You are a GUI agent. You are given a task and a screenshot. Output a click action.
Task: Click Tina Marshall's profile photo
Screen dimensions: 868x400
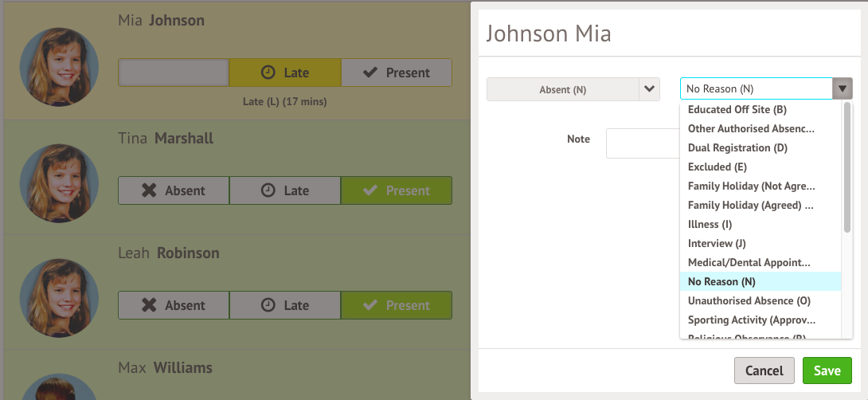point(59,183)
